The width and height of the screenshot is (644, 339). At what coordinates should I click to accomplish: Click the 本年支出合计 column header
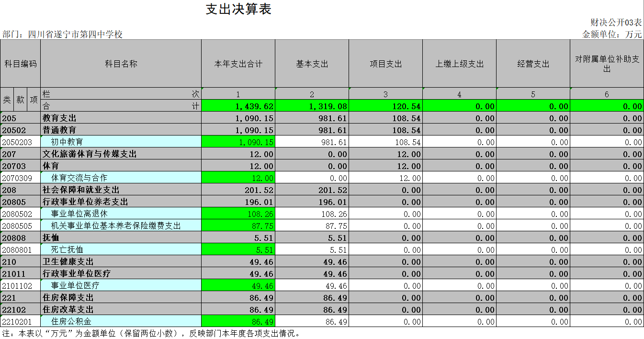[238, 64]
